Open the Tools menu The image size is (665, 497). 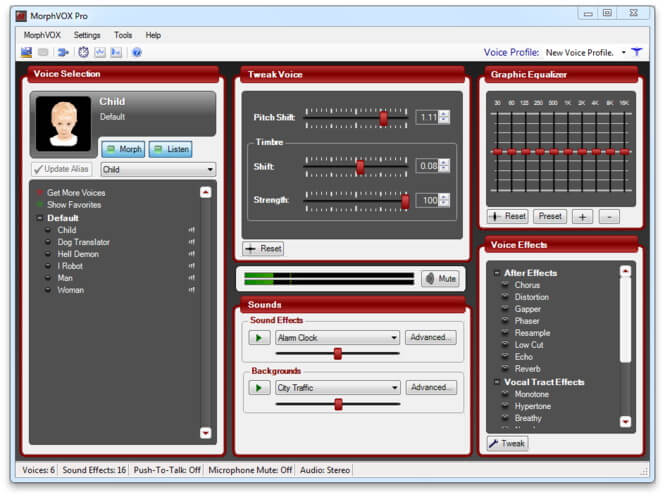[x=123, y=35]
